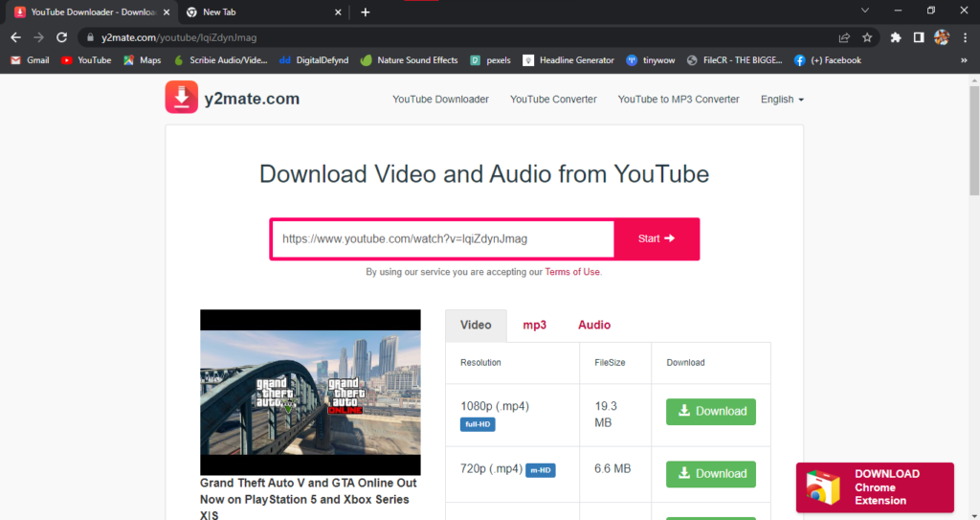Click the Resolution column header
This screenshot has width=980, height=520.
coord(480,363)
